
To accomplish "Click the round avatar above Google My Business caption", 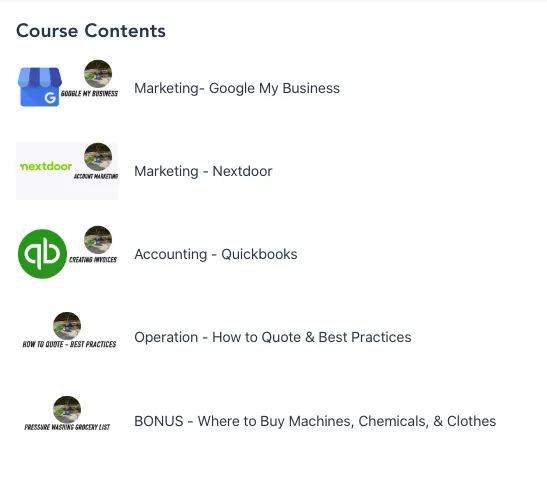I will tap(98, 74).
